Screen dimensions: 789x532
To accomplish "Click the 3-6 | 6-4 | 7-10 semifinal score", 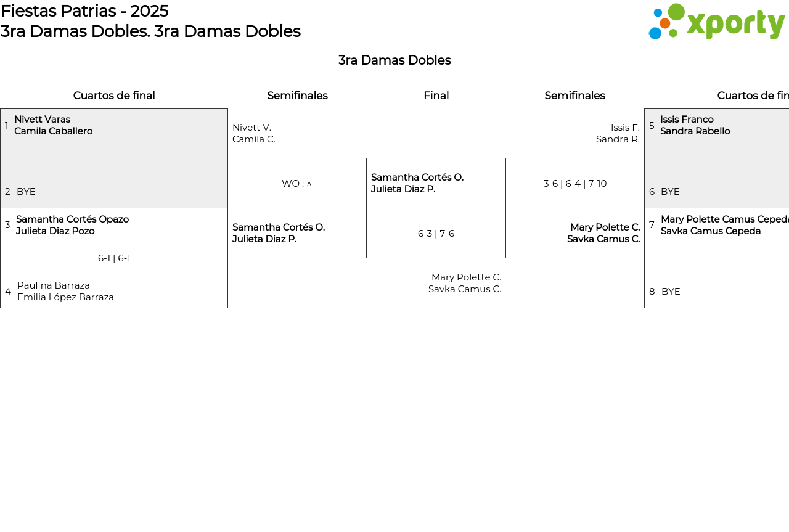I will pos(574,184).
